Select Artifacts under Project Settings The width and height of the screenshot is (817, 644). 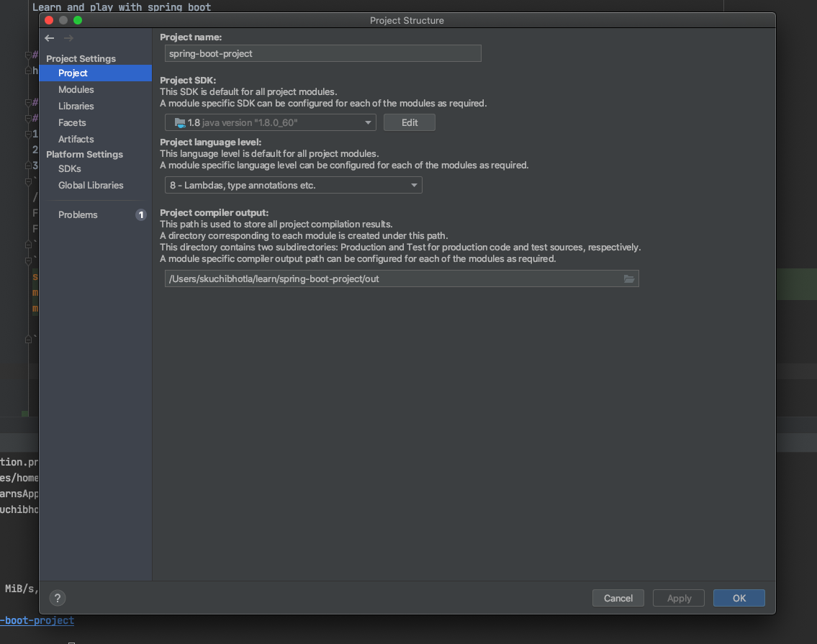click(x=74, y=139)
